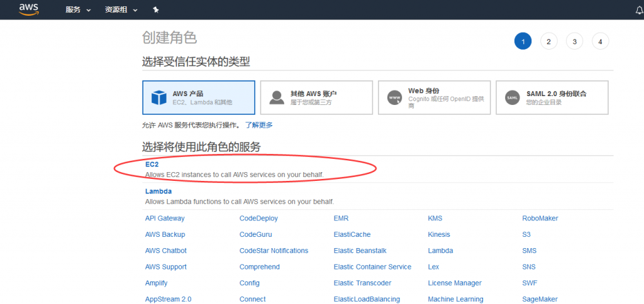
Task: Select Machine Learning service
Action: coord(455,299)
